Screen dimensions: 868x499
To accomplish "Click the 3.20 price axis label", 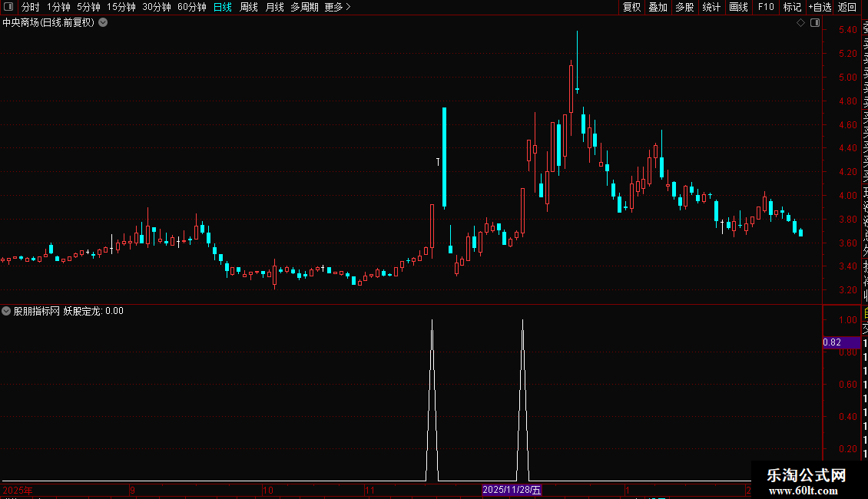I will point(847,290).
